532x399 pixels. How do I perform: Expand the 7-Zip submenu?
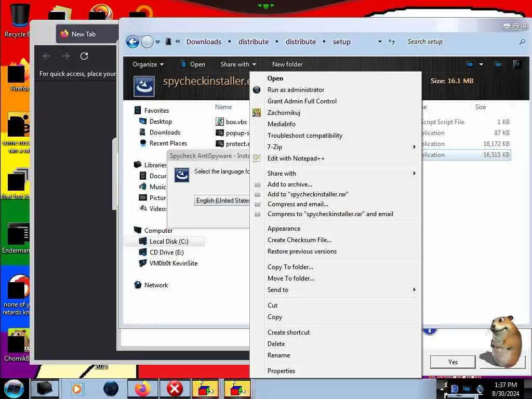(335, 147)
